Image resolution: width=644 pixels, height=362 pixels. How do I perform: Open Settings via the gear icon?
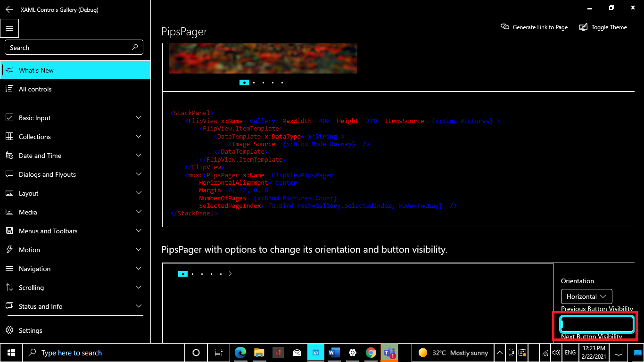10,330
